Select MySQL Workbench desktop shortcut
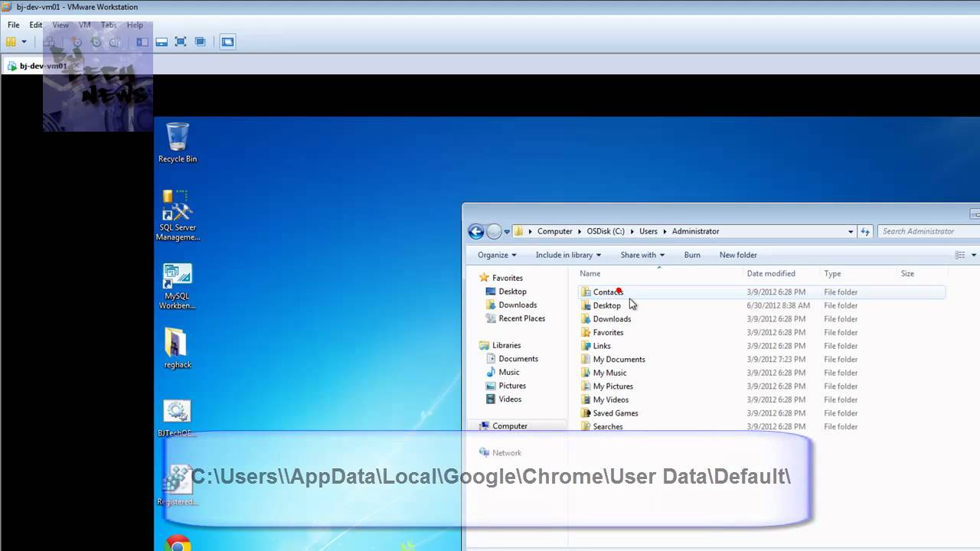This screenshot has height=551, width=980. pos(178,286)
